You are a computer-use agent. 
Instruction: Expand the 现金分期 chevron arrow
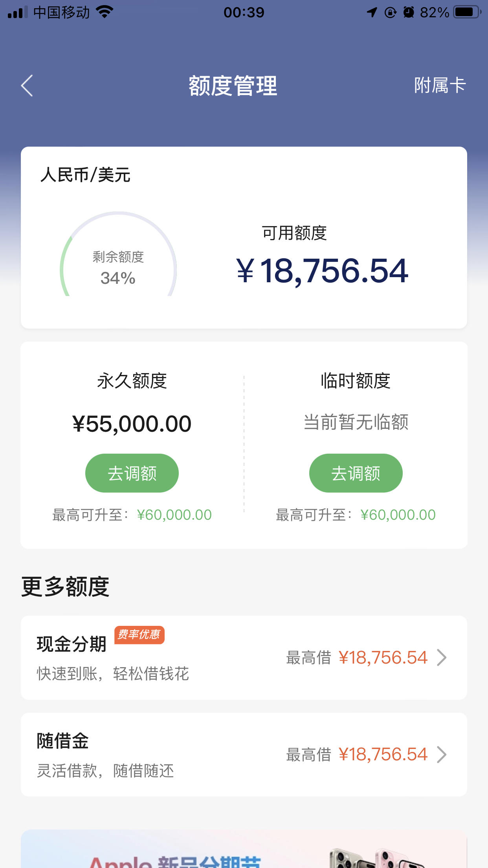(442, 657)
